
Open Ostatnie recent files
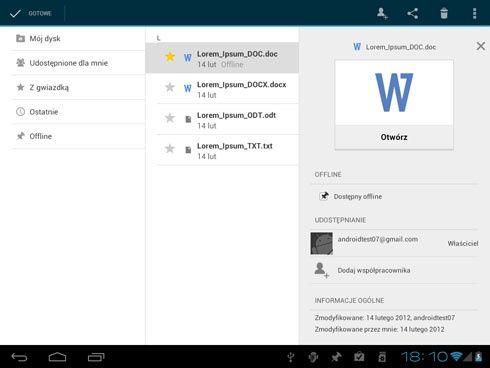click(78, 112)
